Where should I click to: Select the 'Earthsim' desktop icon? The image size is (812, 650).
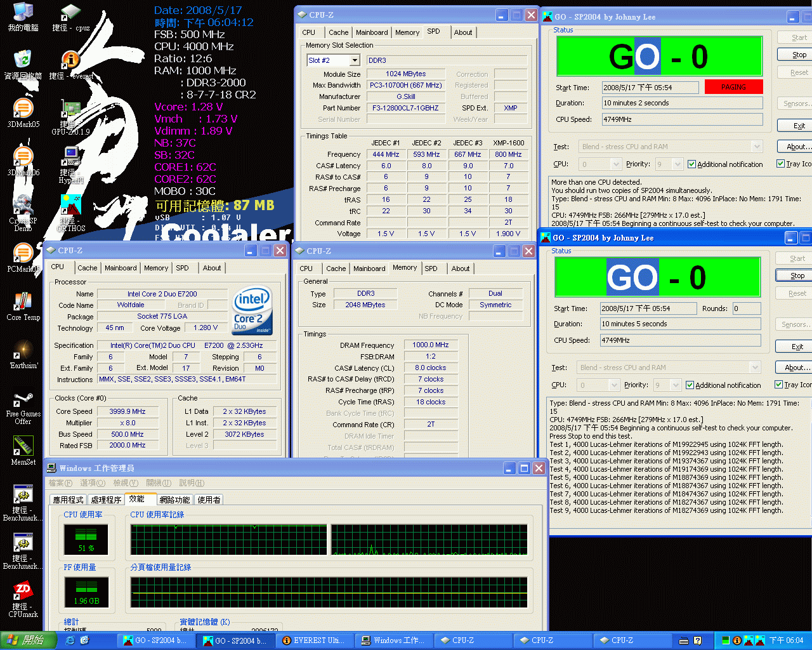pyautogui.click(x=23, y=354)
